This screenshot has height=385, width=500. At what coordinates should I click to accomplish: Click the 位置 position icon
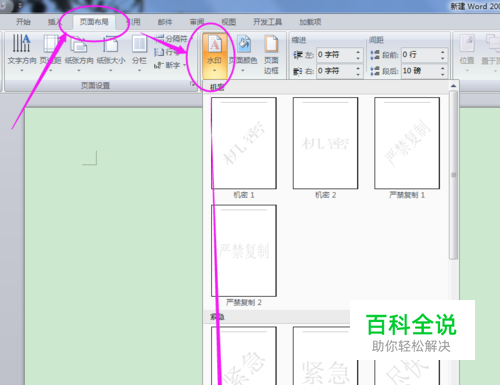(x=467, y=43)
